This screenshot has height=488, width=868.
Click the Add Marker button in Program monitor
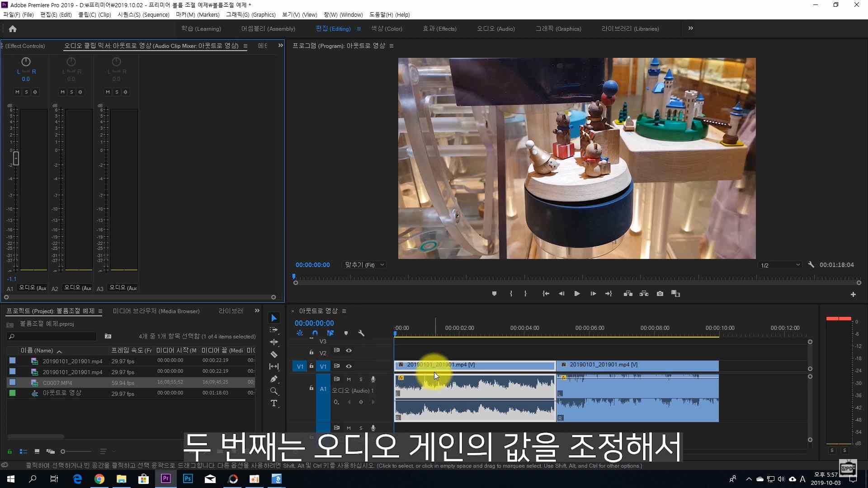(x=494, y=294)
